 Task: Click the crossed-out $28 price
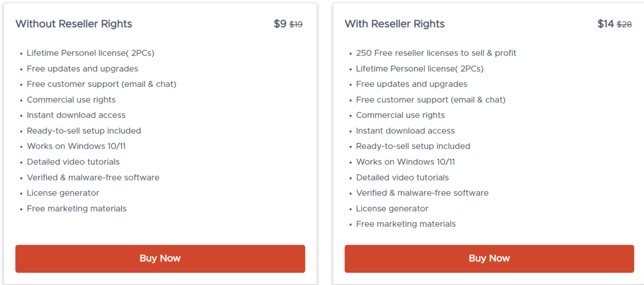[x=624, y=25]
